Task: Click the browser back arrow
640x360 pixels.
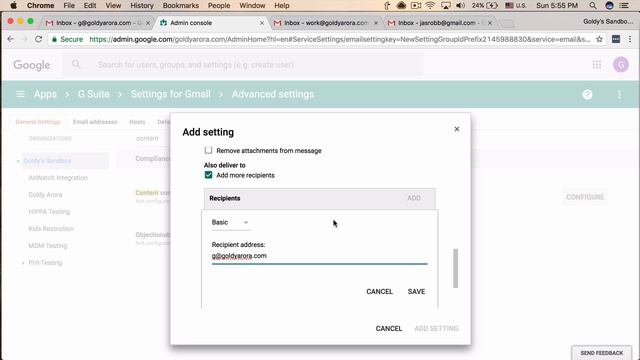Action: click(x=11, y=39)
